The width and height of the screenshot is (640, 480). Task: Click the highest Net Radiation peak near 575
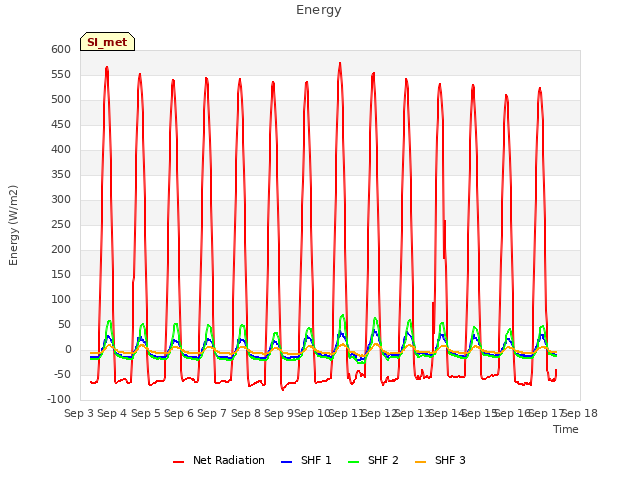click(340, 64)
